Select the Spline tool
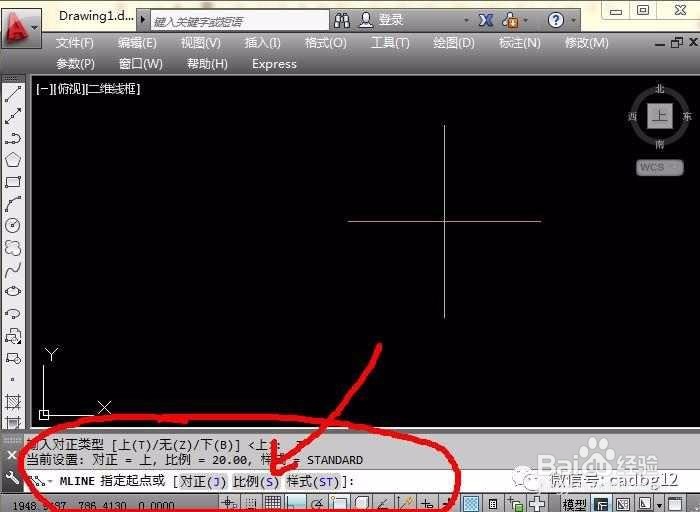The image size is (700, 512). tap(13, 269)
